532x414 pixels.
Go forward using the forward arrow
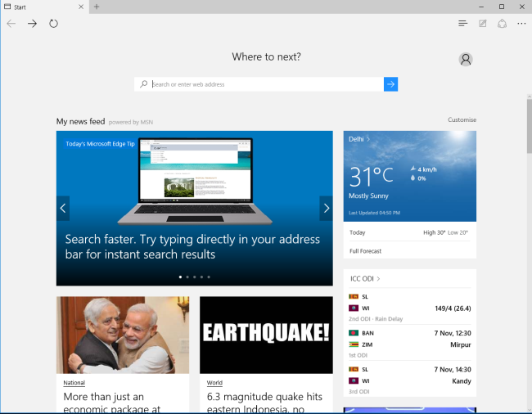click(32, 24)
